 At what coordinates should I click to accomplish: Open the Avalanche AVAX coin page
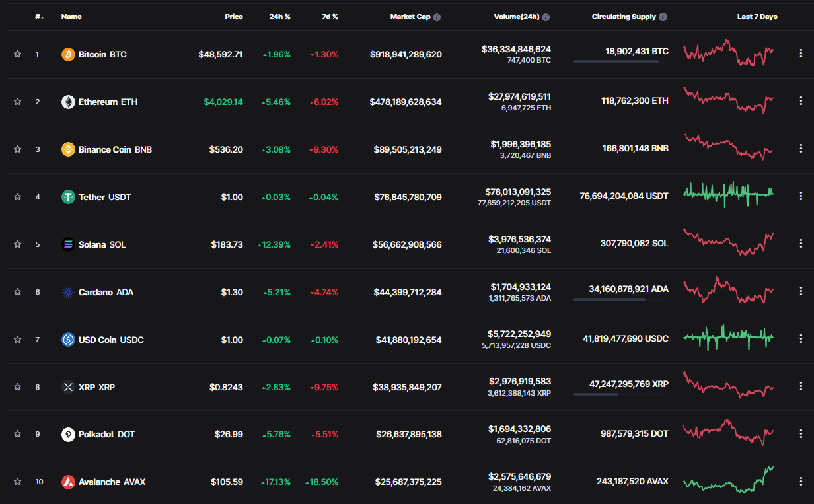coord(112,482)
